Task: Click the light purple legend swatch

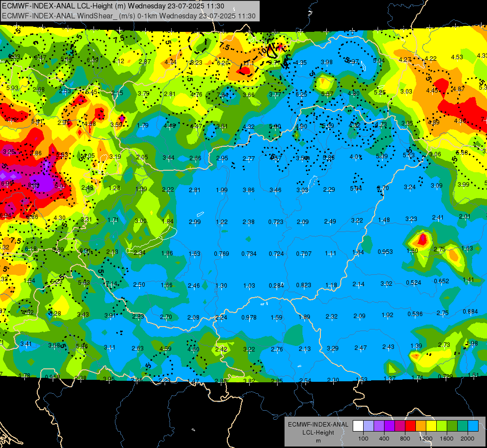Action: pyautogui.click(x=379, y=426)
